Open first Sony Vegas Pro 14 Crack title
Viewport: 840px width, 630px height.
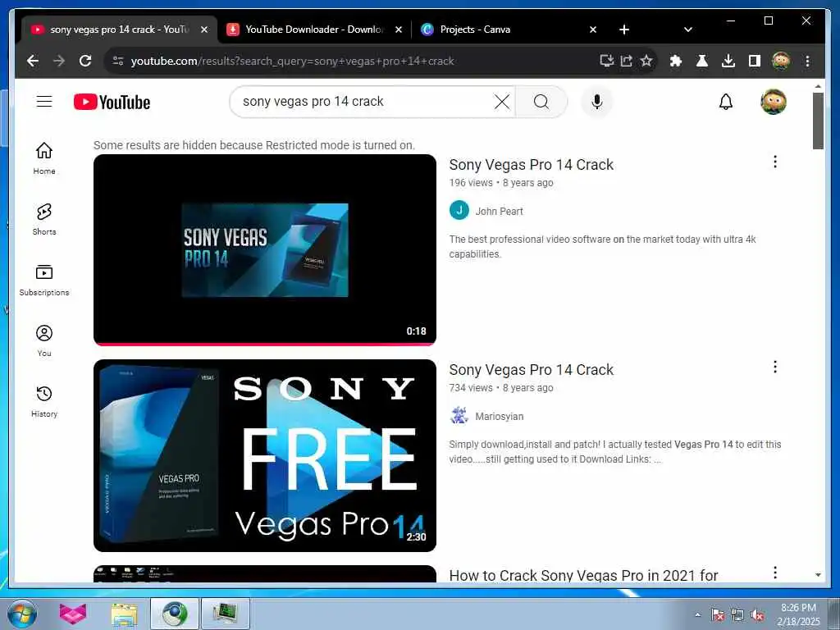click(531, 164)
